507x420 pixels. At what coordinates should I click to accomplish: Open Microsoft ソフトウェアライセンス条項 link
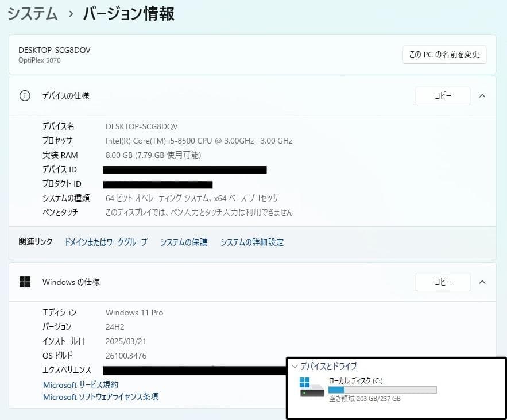pos(100,396)
